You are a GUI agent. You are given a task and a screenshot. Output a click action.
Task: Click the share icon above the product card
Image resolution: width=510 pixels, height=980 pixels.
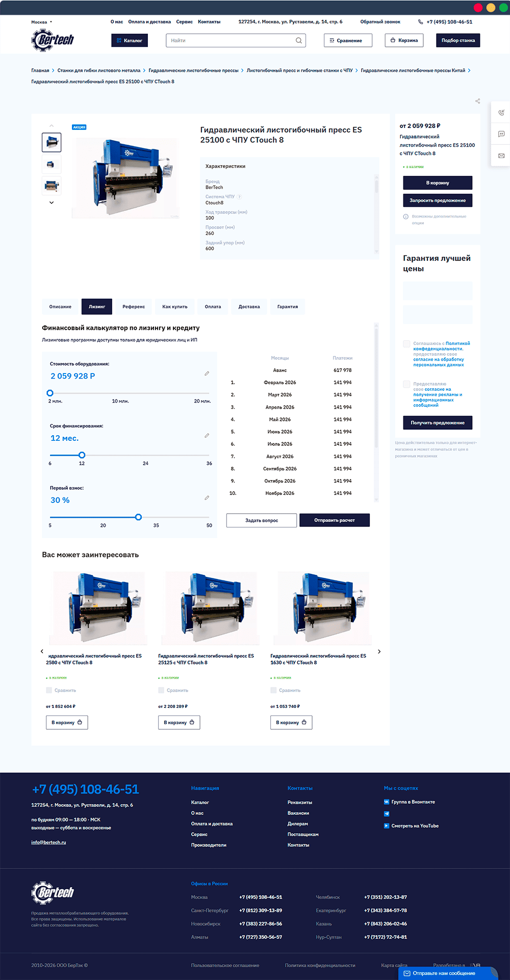click(x=478, y=101)
